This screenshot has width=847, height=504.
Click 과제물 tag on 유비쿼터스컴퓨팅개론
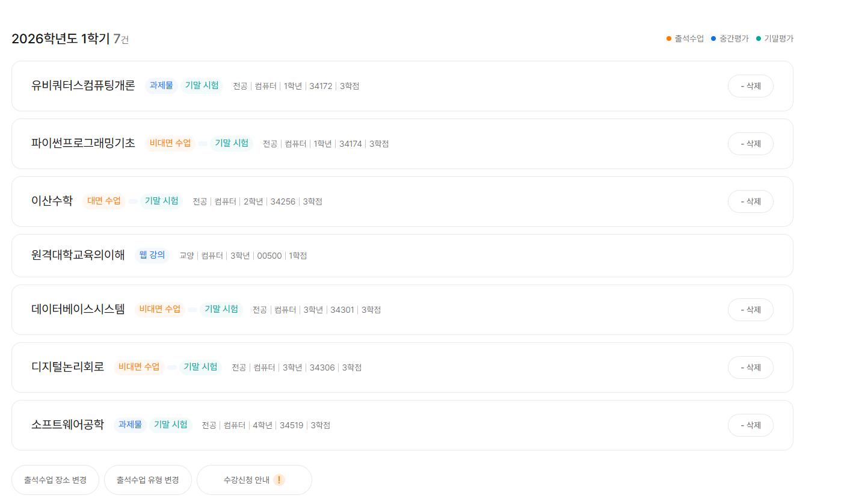(161, 85)
